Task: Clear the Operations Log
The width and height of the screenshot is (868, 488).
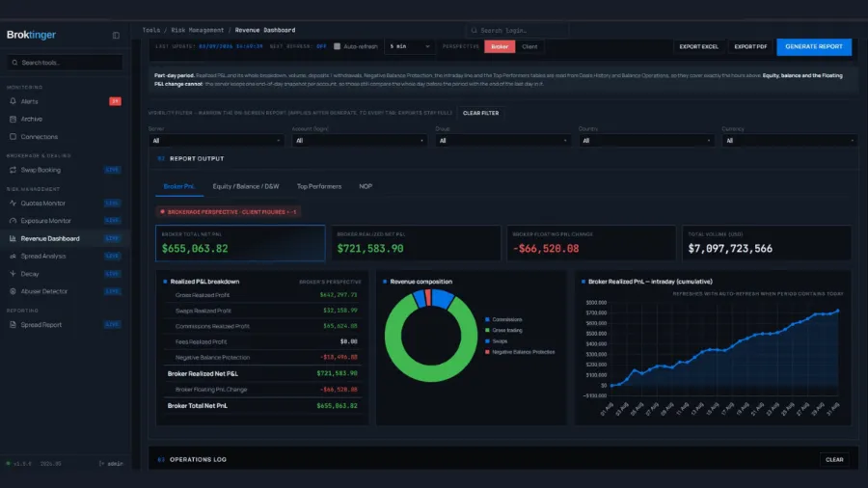Action: (x=834, y=460)
